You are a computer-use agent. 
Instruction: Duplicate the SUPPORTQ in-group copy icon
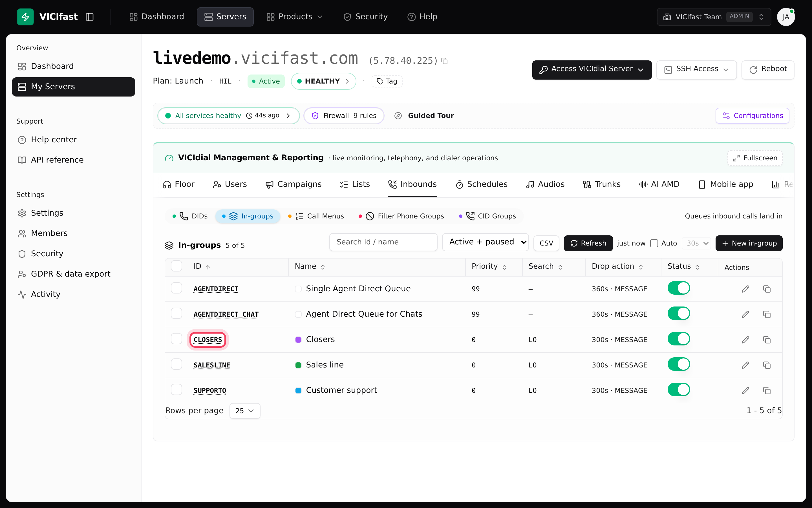coord(767,390)
